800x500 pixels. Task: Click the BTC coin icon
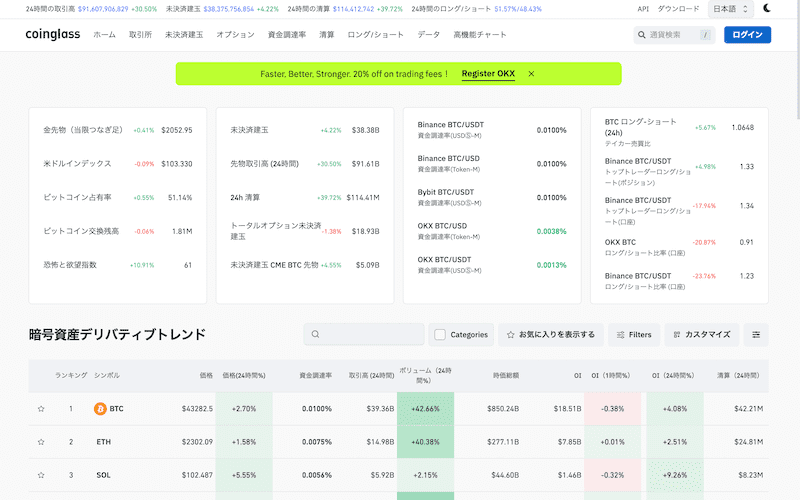coord(100,409)
